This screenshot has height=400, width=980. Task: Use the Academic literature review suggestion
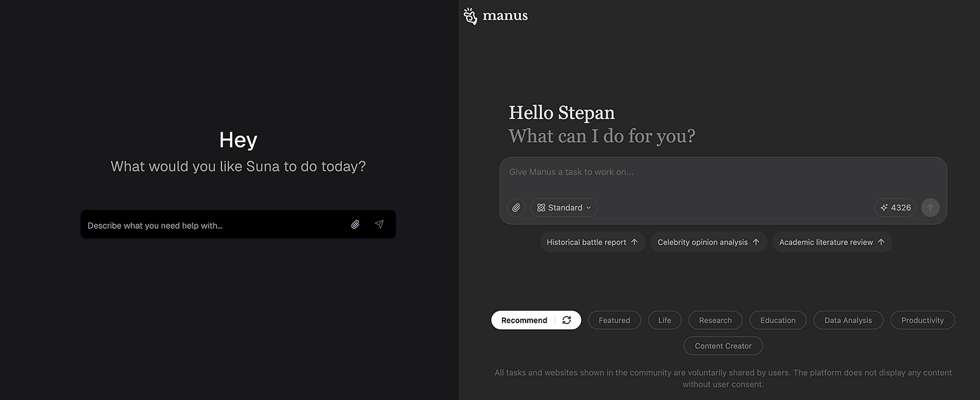(x=832, y=242)
